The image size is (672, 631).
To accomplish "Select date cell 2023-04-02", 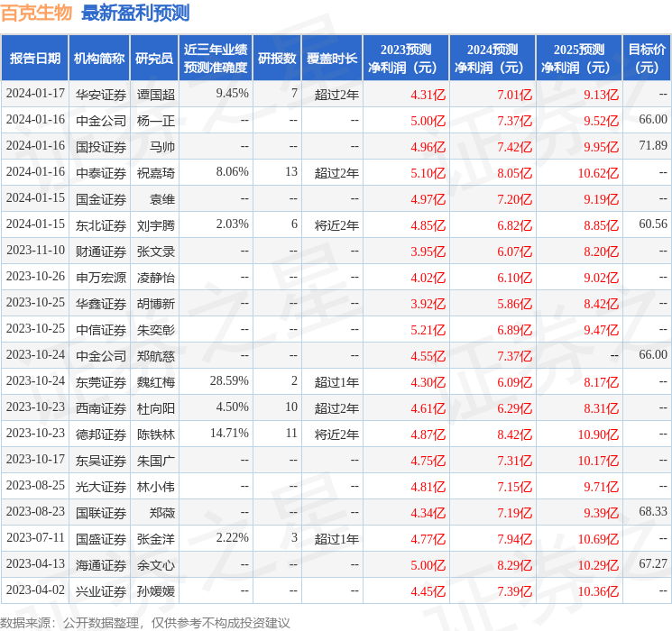I will tap(35, 590).
